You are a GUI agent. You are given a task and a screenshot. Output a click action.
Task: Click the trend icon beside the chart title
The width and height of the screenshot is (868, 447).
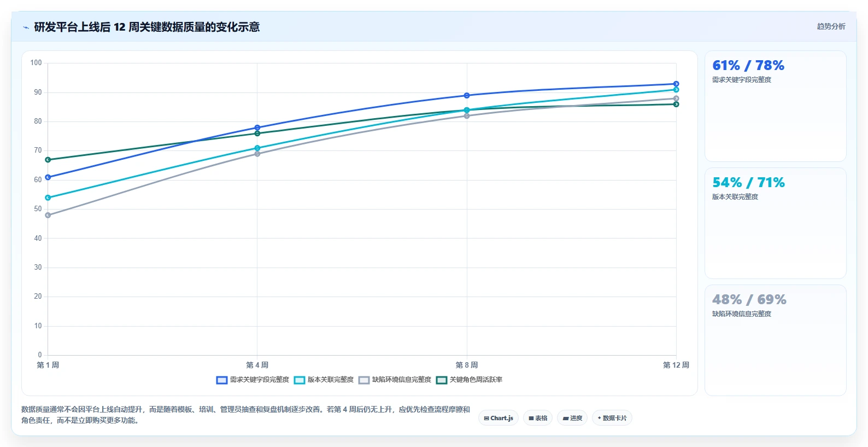coord(26,27)
